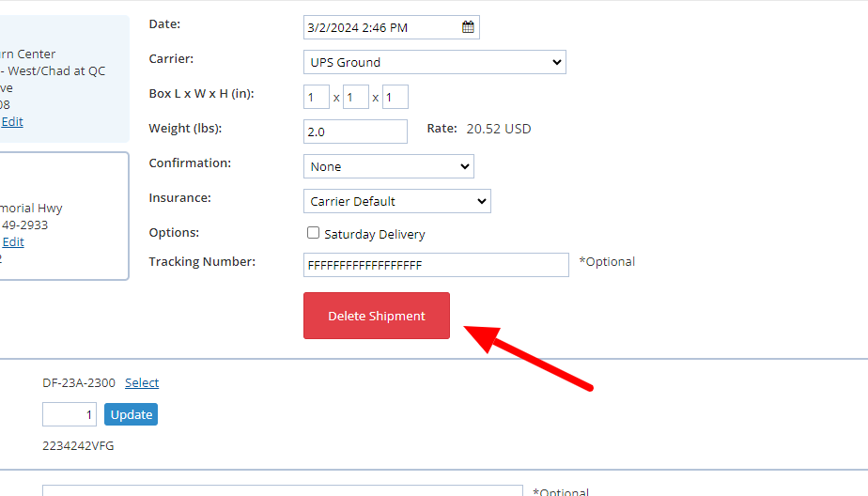Focus the box length input field

tap(317, 97)
